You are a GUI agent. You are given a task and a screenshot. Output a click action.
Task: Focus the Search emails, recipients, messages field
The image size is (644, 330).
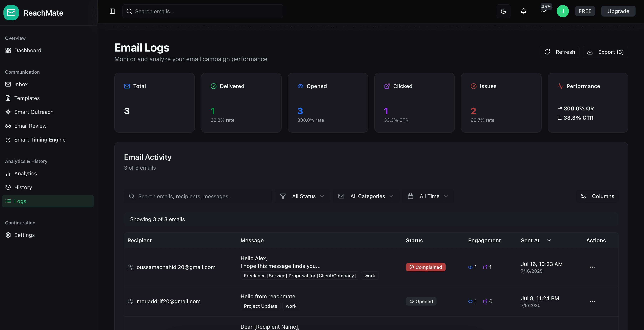tap(197, 196)
